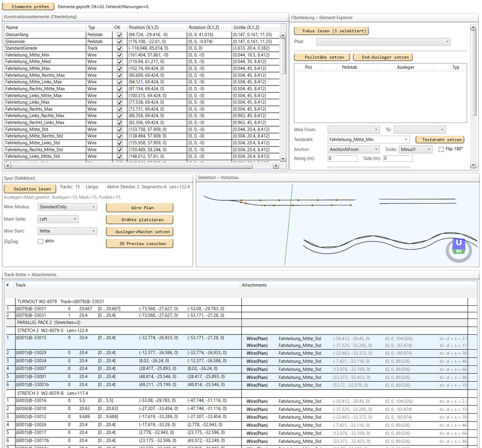Image resolution: width=482 pixels, height=448 pixels.
Task: Click the Along (m) input field
Action: click(x=343, y=158)
